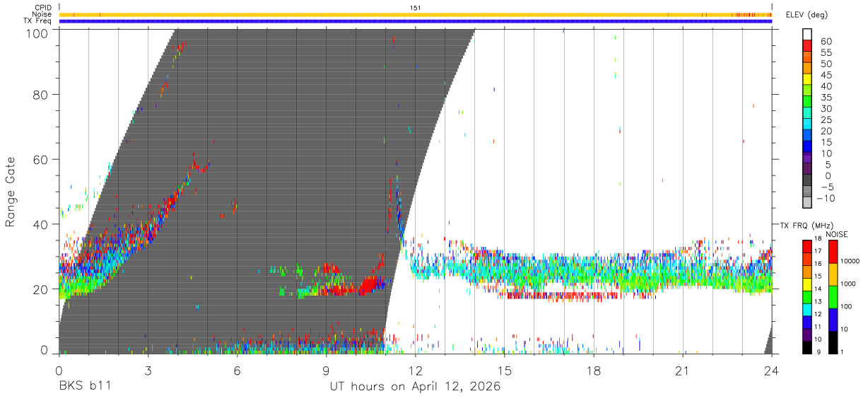868x401 pixels.
Task: Click the 1000 label on the NOISE legend
Action: click(848, 284)
